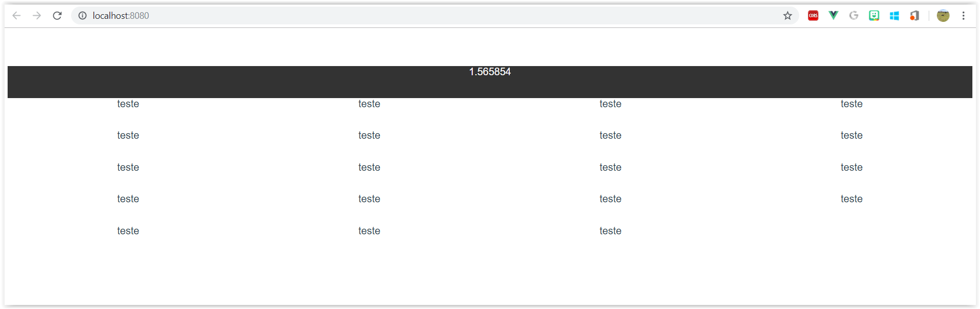Screen dimensions: 980x309
Task: Bookmark this page with the star
Action: pyautogui.click(x=788, y=16)
